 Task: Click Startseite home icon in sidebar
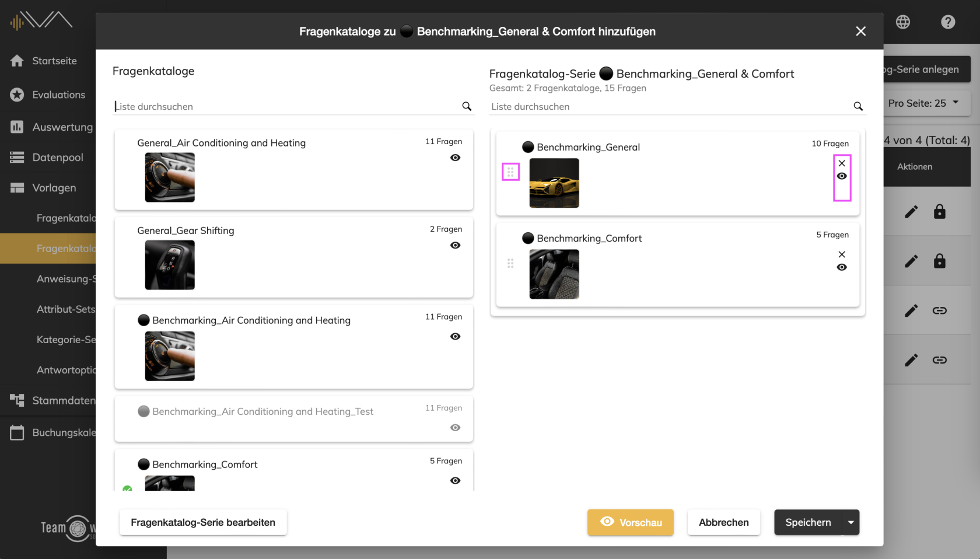click(x=17, y=61)
